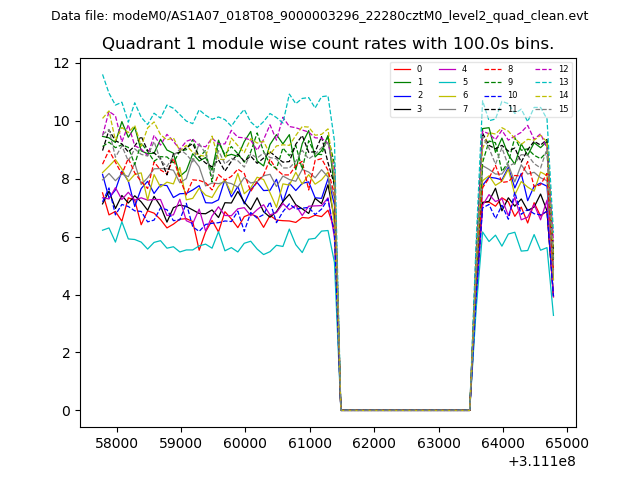Click red dashed legend line for module 8
Image resolution: width=640 pixels, height=480 pixels.
pos(493,69)
